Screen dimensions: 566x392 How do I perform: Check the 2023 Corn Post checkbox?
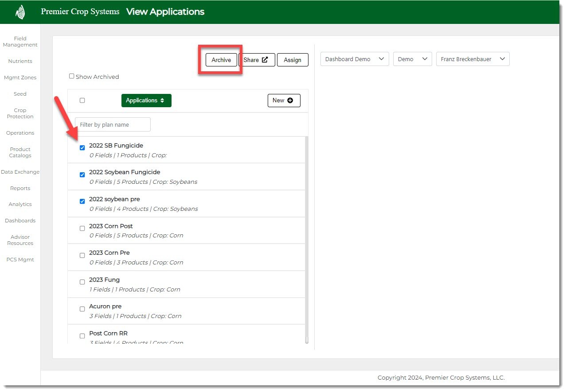point(82,229)
